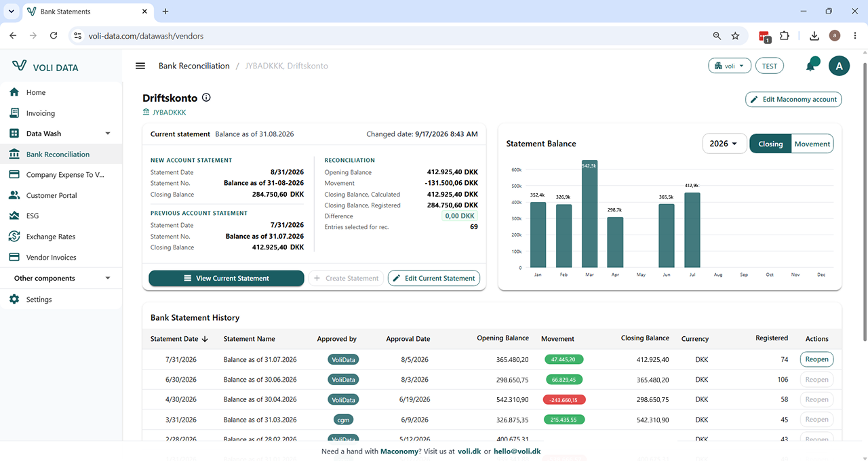Open the tab search dropdown arrow
This screenshot has height=461, width=868.
pyautogui.click(x=12, y=12)
